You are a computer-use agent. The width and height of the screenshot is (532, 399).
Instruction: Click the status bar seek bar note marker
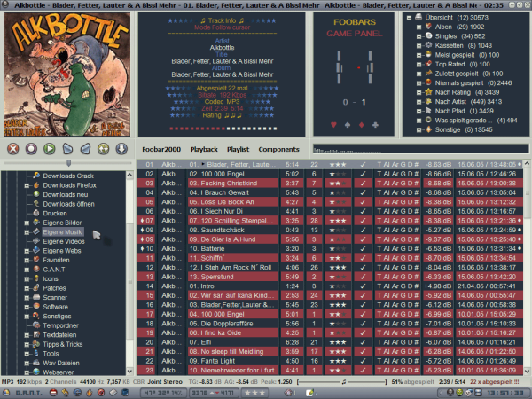[x=344, y=382]
